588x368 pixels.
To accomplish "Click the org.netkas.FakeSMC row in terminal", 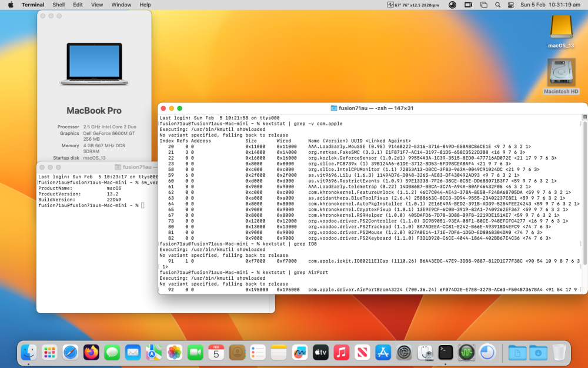I will coord(346,152).
